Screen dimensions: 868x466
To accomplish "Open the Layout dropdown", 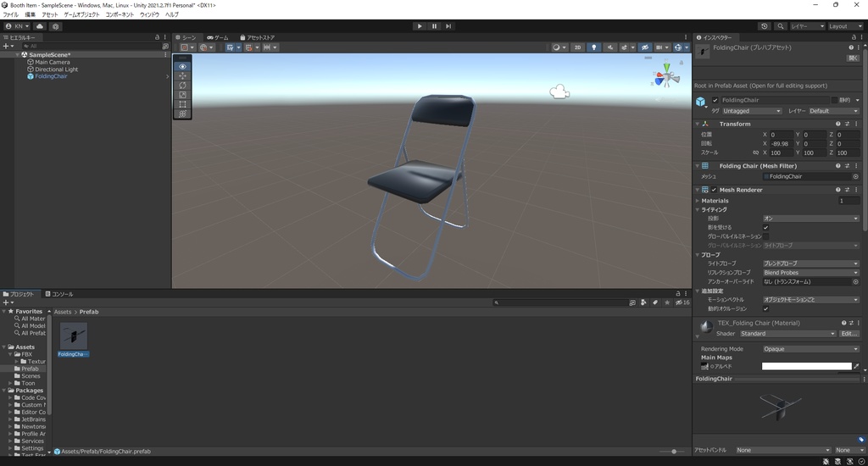I will pos(845,26).
